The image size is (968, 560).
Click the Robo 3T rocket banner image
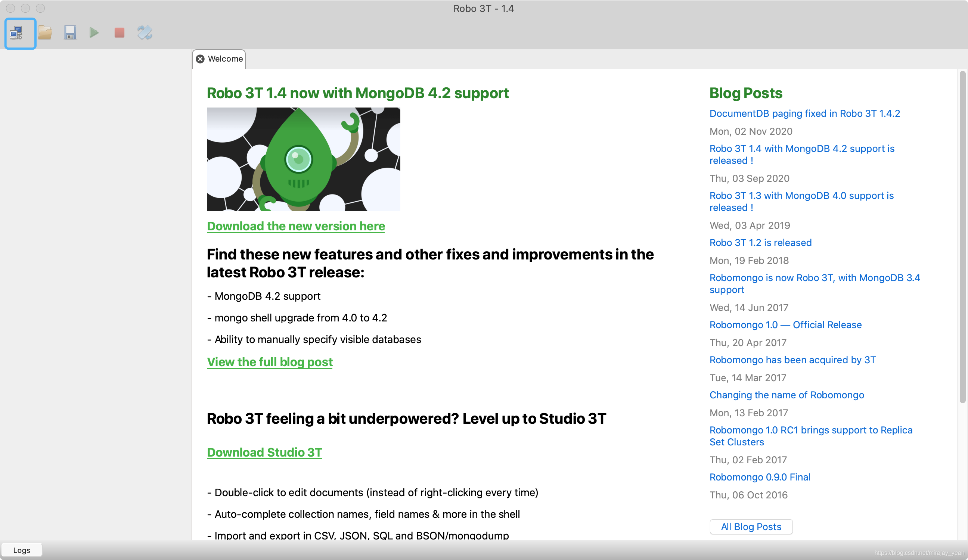[304, 159]
